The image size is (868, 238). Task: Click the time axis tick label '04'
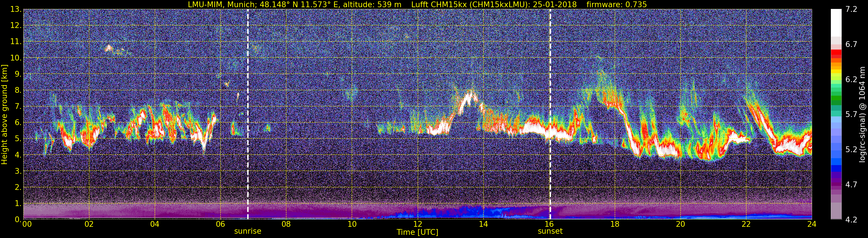pyautogui.click(x=155, y=224)
